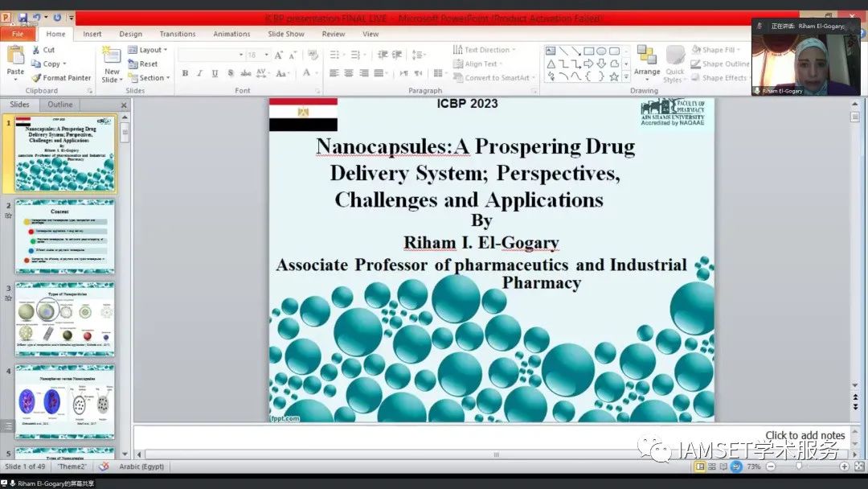Select slide 2 Content thumbnail
This screenshot has height=489, width=868.
[65, 237]
